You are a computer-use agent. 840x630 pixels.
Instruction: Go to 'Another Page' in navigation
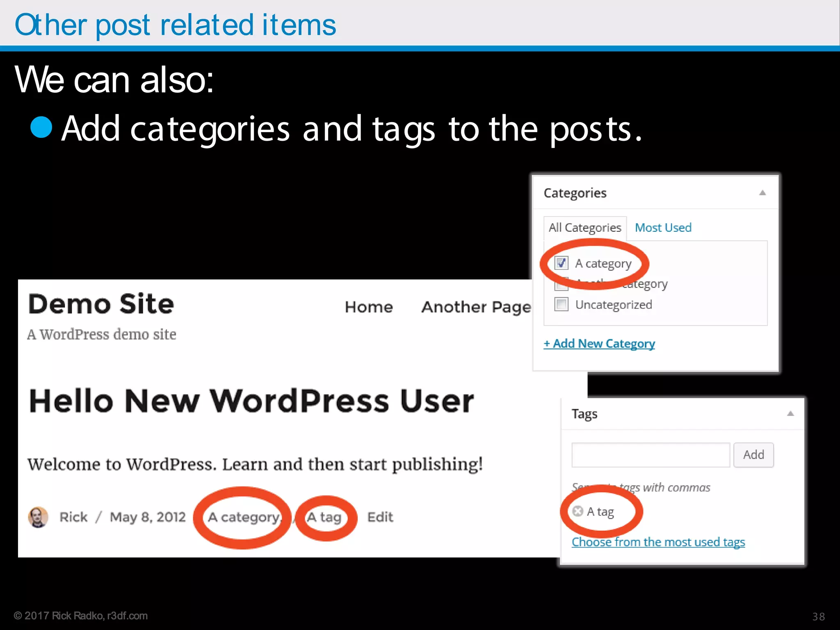[x=476, y=307]
